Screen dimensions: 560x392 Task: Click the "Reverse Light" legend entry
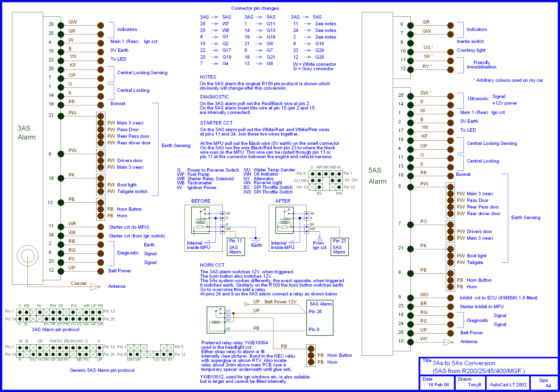268,183
